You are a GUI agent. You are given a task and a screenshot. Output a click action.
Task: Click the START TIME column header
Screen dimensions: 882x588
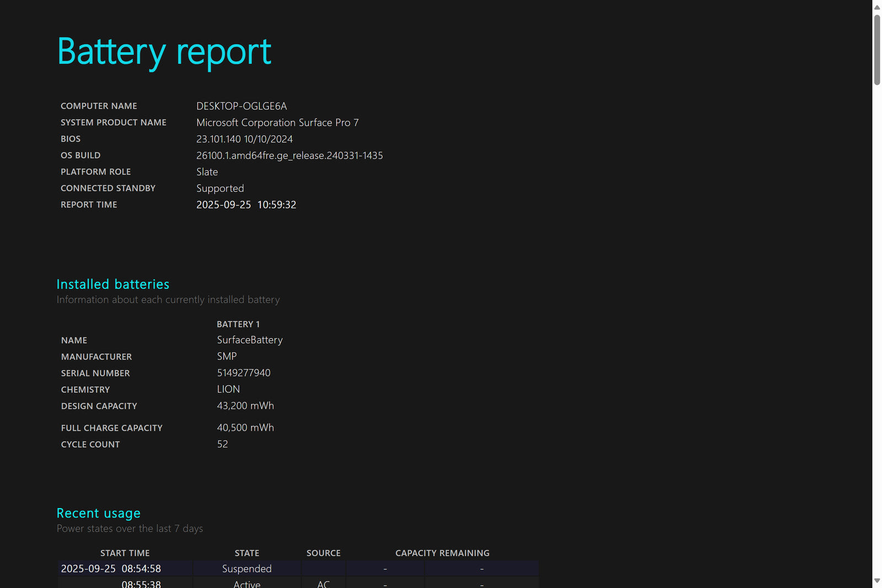click(x=125, y=553)
